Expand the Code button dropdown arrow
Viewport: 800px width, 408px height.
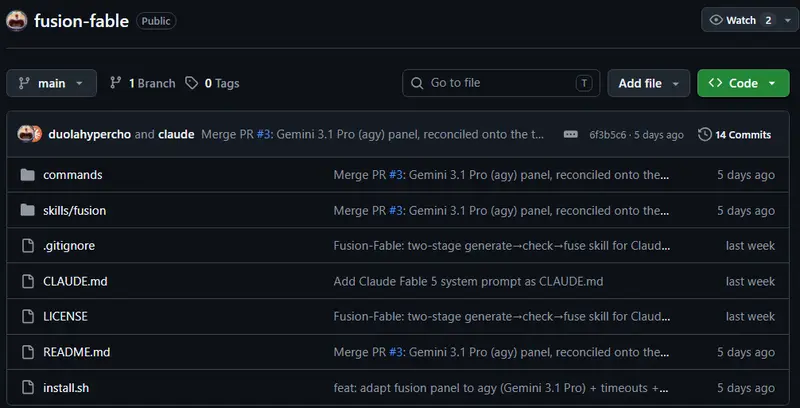point(772,83)
